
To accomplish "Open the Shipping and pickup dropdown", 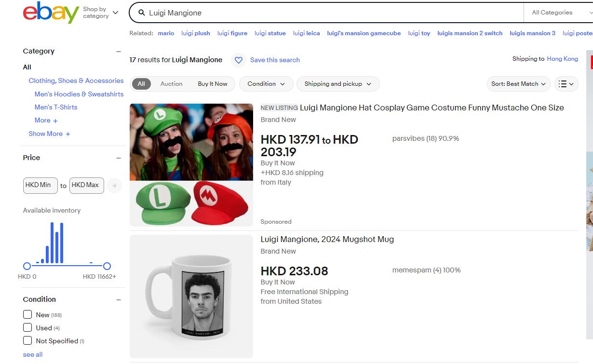I will pyautogui.click(x=338, y=84).
